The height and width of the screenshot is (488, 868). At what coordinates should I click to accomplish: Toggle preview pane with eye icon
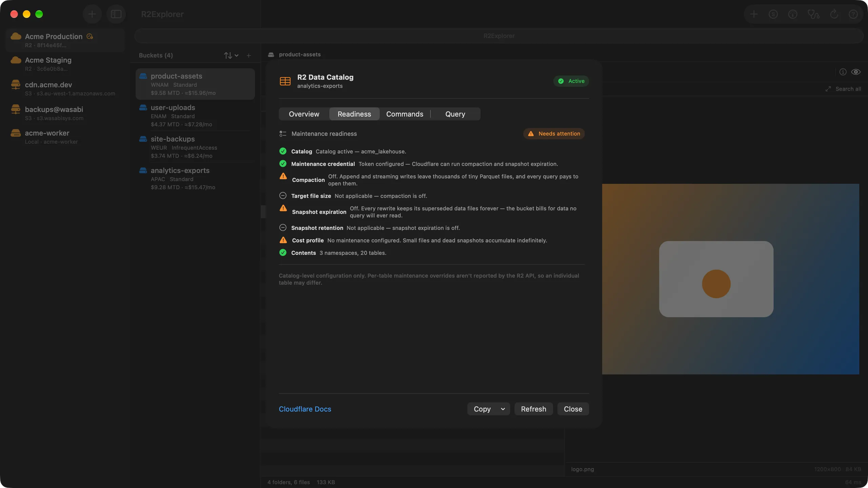[x=856, y=72]
